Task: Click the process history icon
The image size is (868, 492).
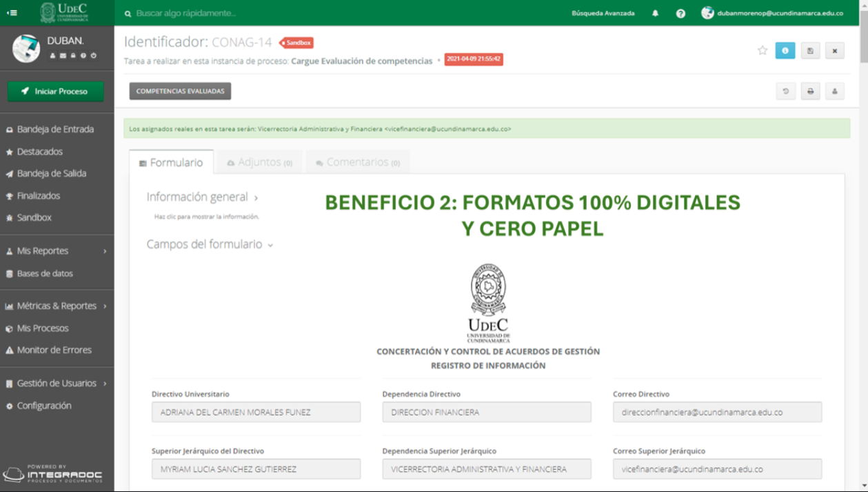Action: [785, 91]
